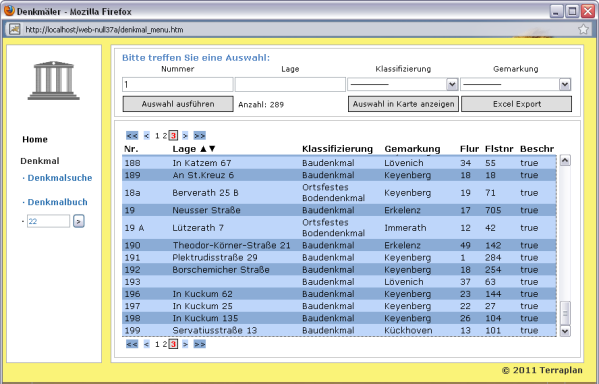Select page 1 in bottom pagination

(x=157, y=344)
